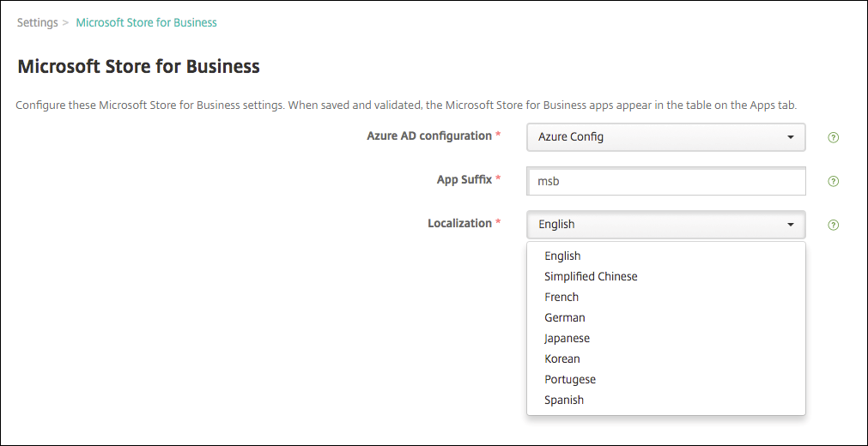Choose Spanish from the list
Viewport: 868px width, 446px height.
(x=564, y=400)
